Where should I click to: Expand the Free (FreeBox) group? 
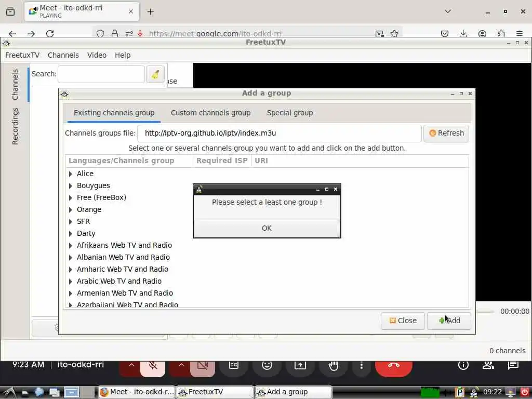71,197
